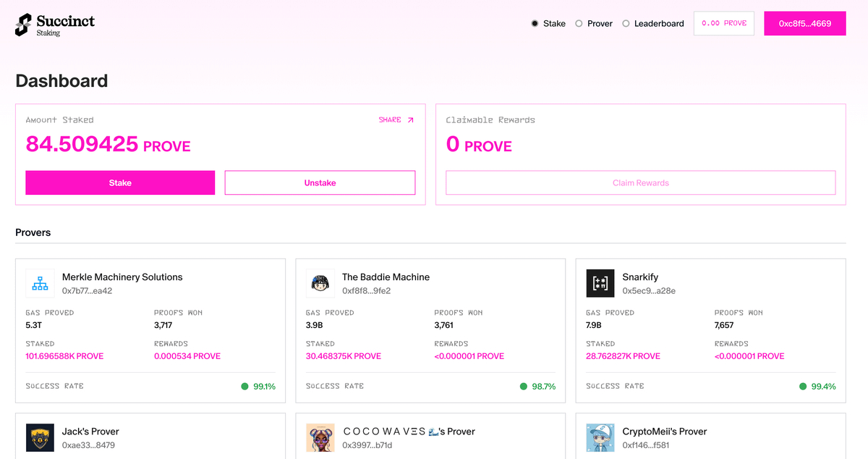Click gas proved value 5.3T
Image resolution: width=868 pixels, height=459 pixels.
tap(33, 325)
